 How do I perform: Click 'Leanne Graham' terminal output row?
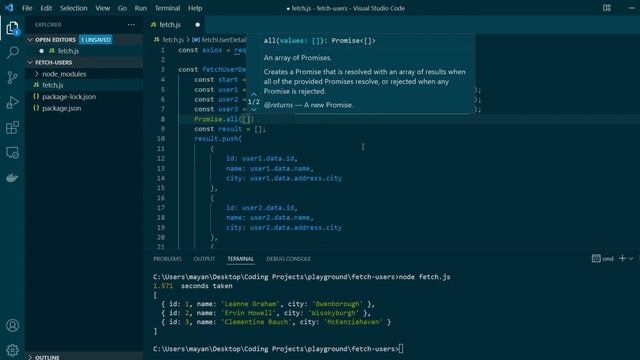pyautogui.click(x=268, y=304)
